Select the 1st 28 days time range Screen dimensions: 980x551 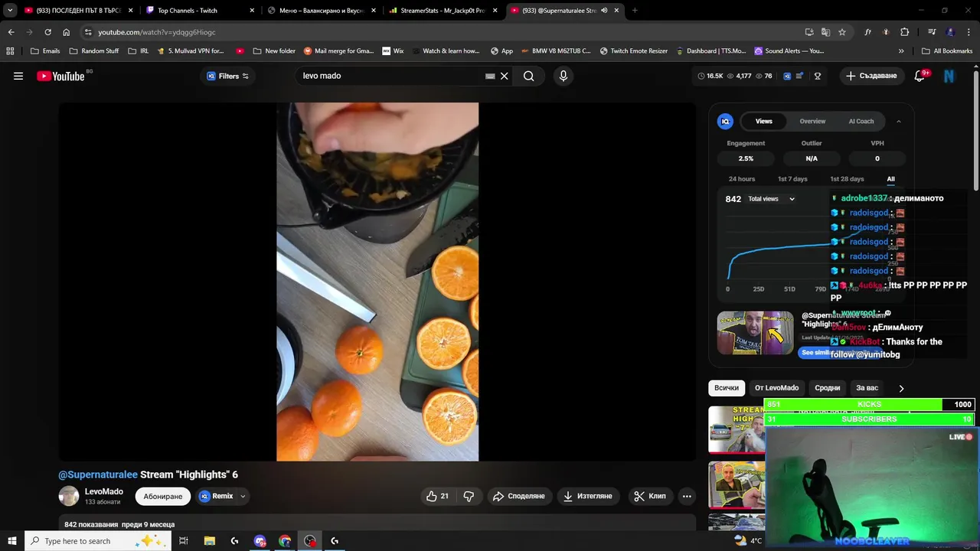pyautogui.click(x=847, y=179)
